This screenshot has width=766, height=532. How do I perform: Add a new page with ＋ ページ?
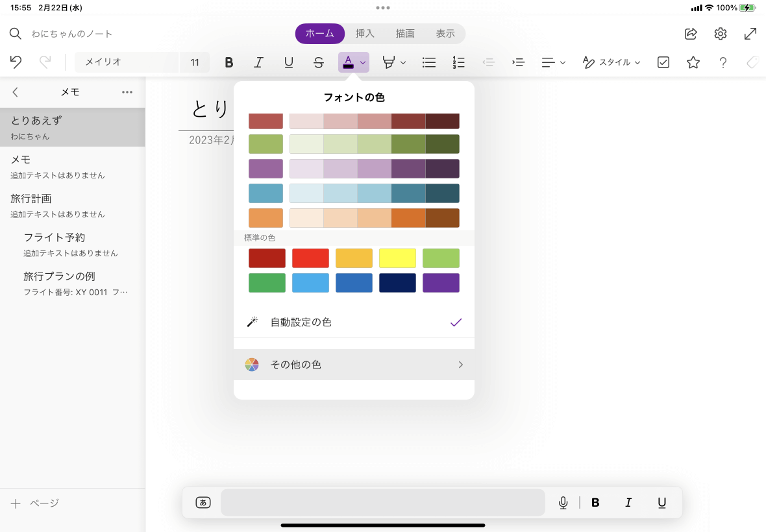pyautogui.click(x=35, y=503)
